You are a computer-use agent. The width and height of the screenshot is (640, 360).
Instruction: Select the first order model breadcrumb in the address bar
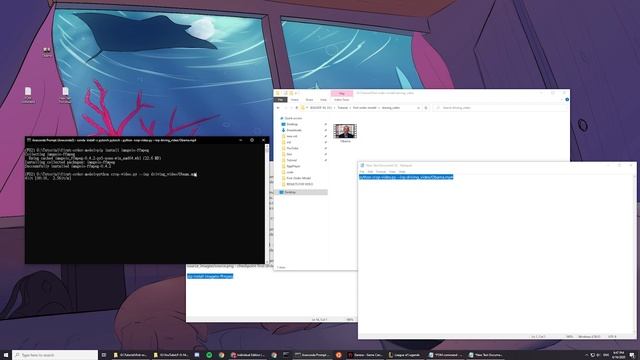(364, 108)
